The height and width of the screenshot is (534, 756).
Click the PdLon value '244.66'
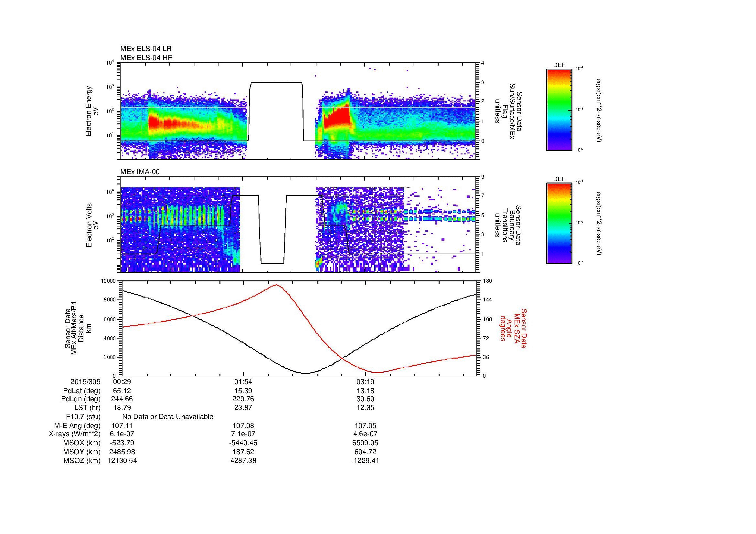[x=122, y=399]
